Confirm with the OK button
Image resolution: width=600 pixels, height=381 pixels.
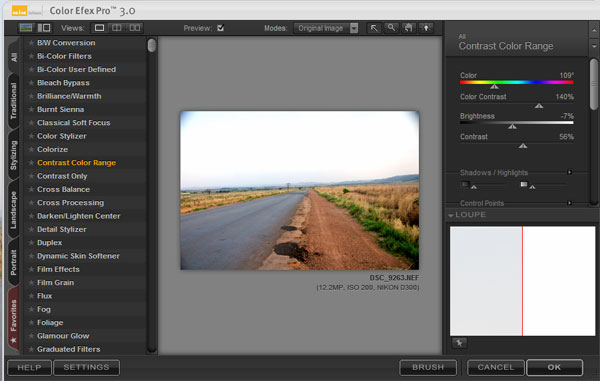(554, 367)
